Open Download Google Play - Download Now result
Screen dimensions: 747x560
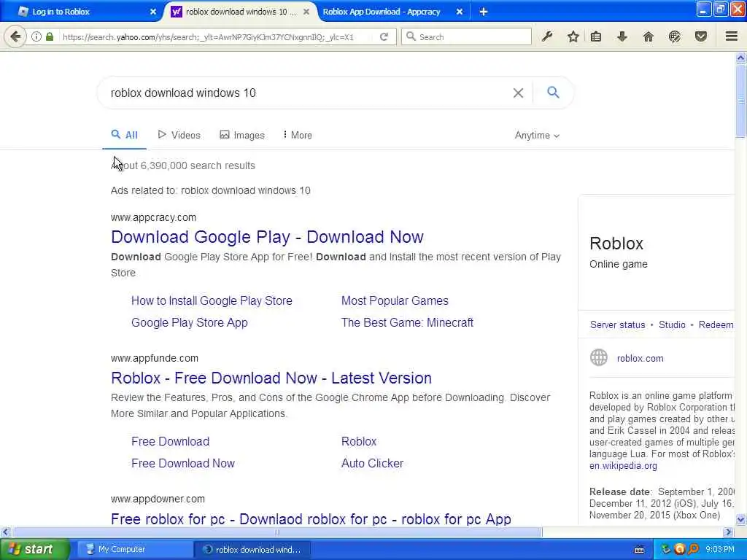[267, 237]
